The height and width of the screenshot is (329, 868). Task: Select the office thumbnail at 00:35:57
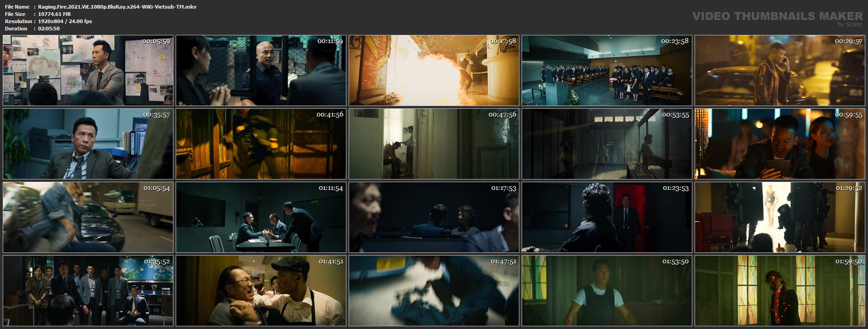(x=88, y=144)
